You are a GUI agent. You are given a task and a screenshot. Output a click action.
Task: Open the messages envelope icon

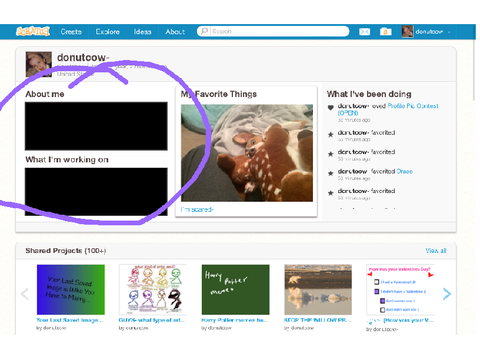coord(364,32)
